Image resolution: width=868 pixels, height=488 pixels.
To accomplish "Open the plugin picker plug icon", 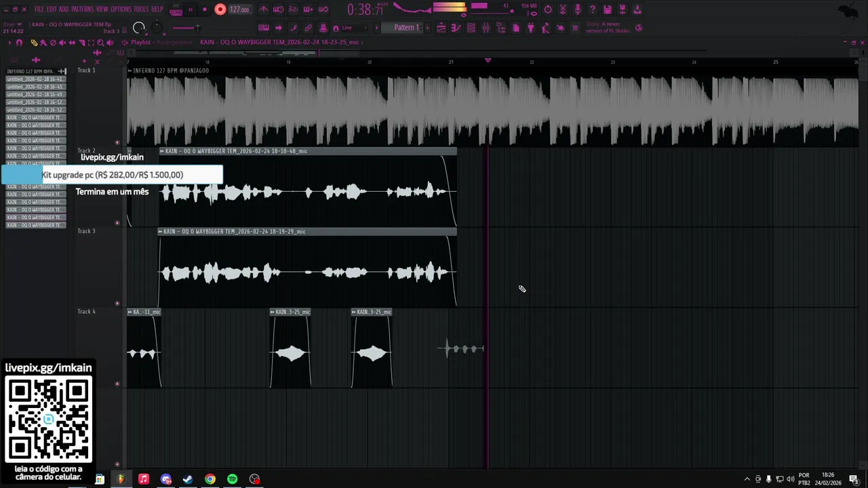I will coord(531,28).
